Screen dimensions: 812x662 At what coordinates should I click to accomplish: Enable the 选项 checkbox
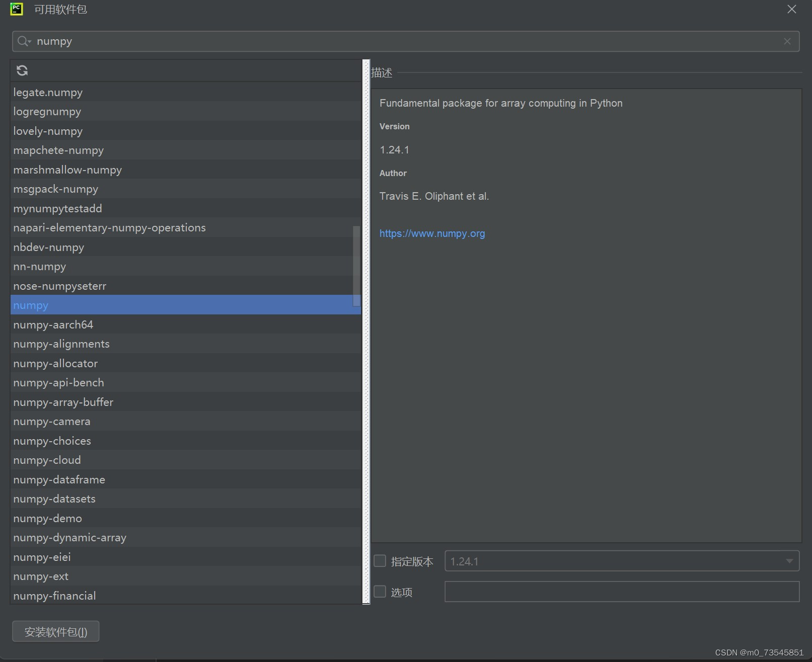coord(380,592)
